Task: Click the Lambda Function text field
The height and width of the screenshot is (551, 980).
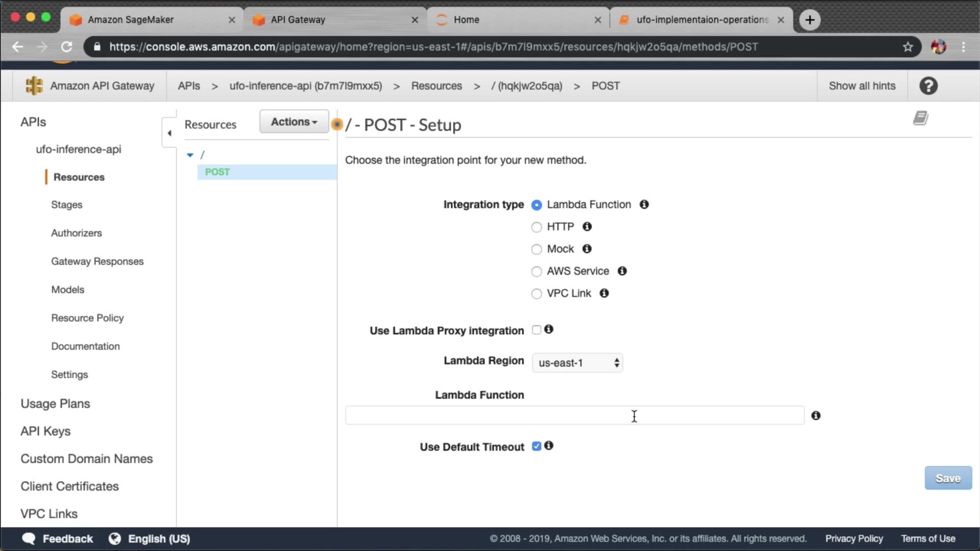Action: point(574,415)
